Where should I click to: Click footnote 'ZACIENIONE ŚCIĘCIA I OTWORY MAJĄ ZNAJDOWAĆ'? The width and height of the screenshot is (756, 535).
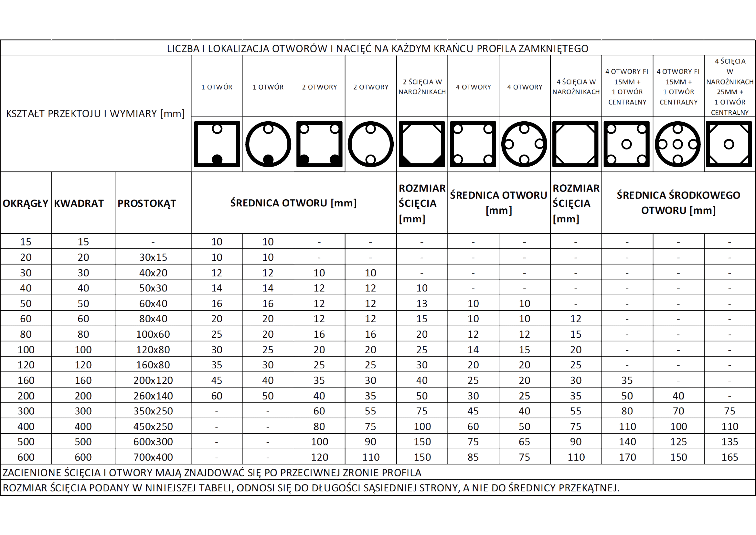212,472
